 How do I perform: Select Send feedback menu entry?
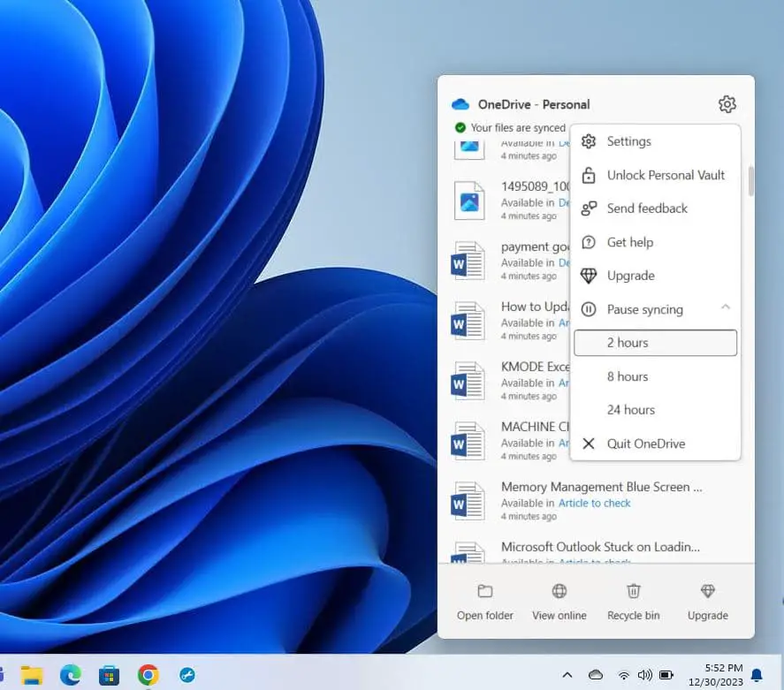(x=656, y=209)
